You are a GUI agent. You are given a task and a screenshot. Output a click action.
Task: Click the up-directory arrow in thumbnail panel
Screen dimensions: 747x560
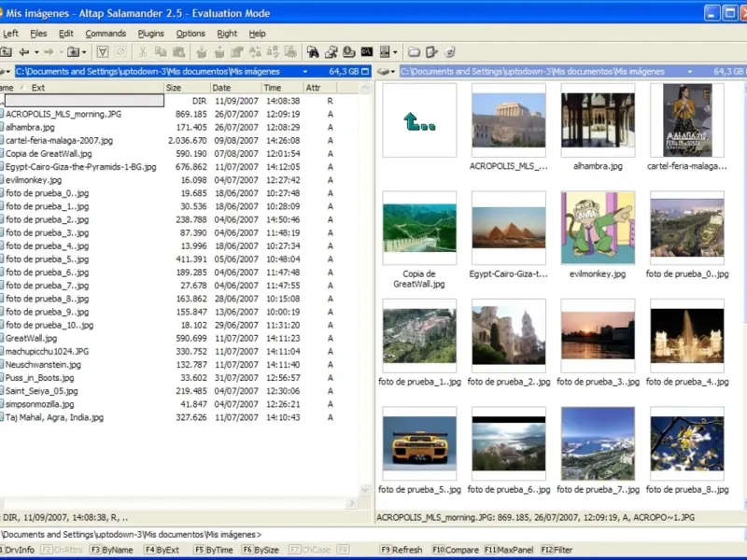coord(418,120)
